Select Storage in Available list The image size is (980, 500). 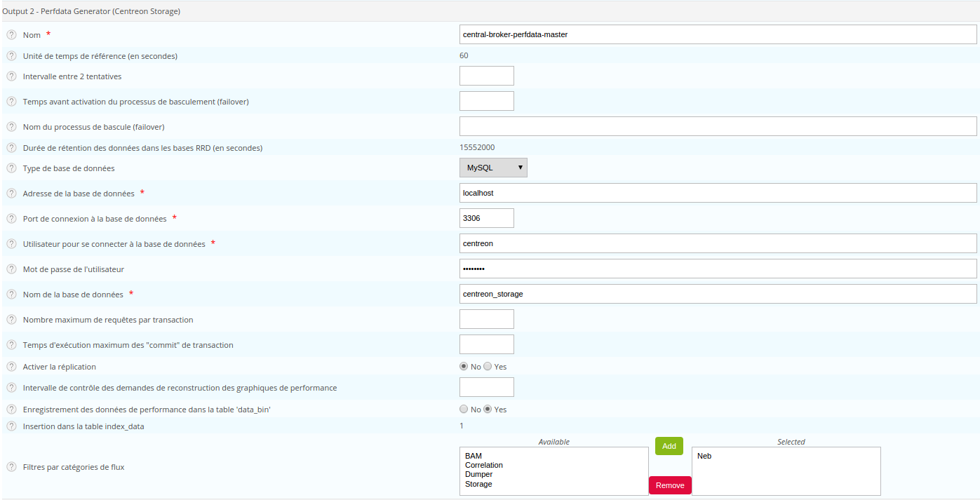click(479, 484)
